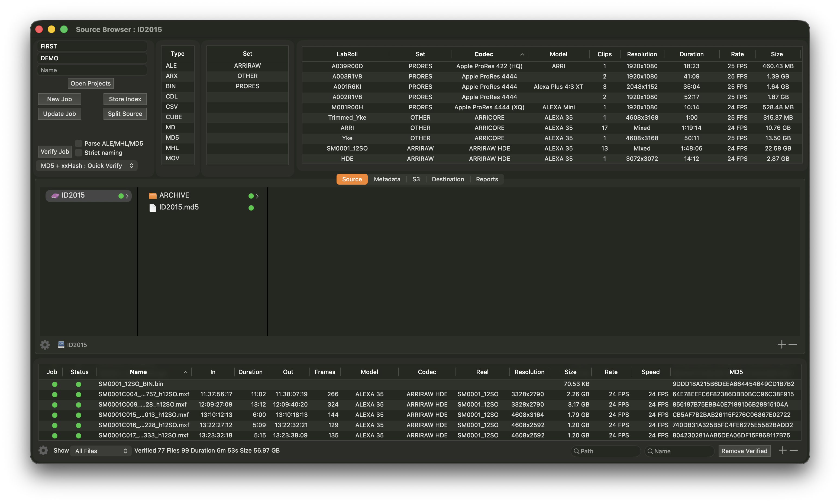Enable the Parse ALE/MHL/MD5 checkbox
This screenshot has height=504, width=840.
79,143
